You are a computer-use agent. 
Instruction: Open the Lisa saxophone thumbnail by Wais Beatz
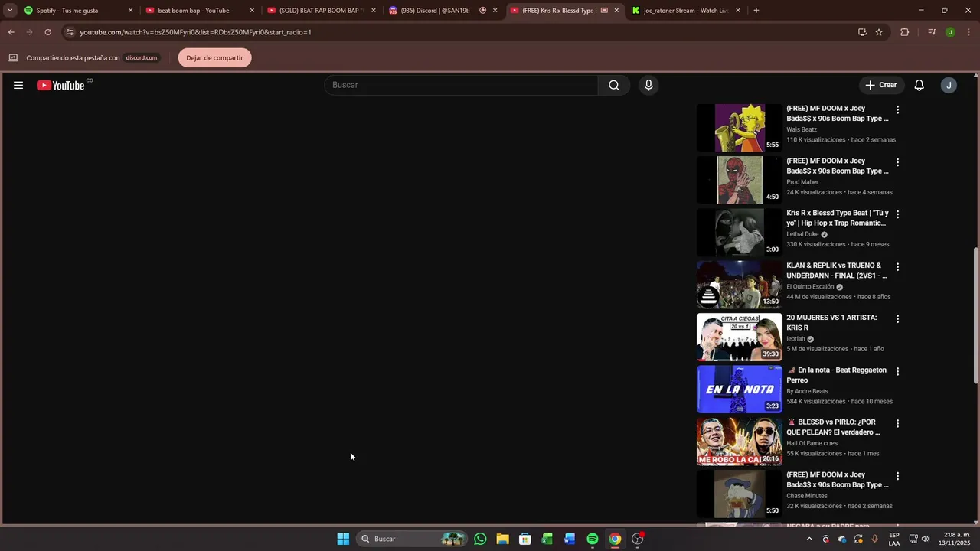[740, 128]
